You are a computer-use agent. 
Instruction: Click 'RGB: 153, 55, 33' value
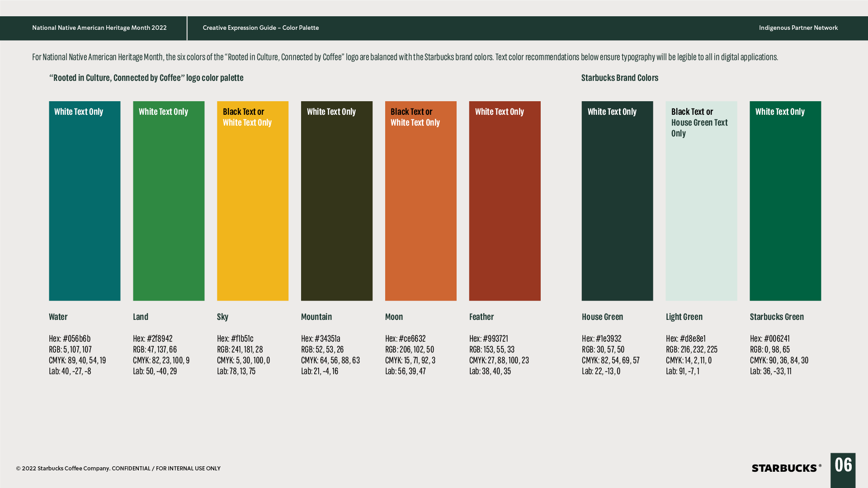pos(492,349)
